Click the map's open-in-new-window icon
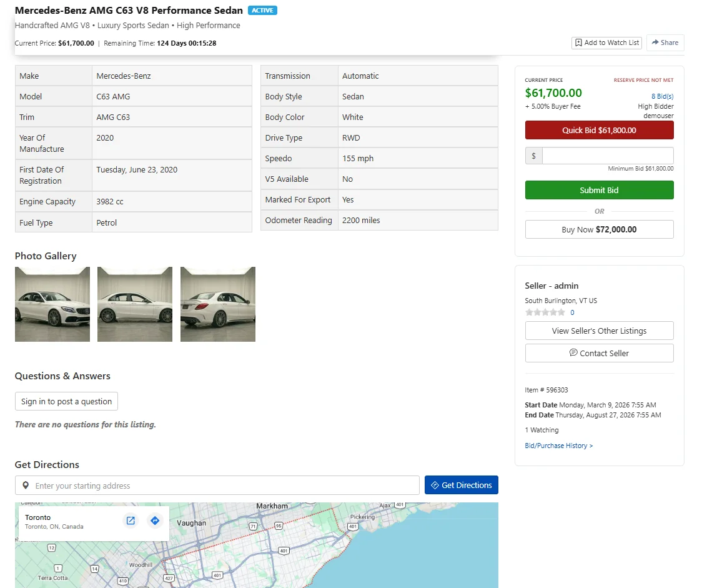702x588 pixels. (x=131, y=521)
